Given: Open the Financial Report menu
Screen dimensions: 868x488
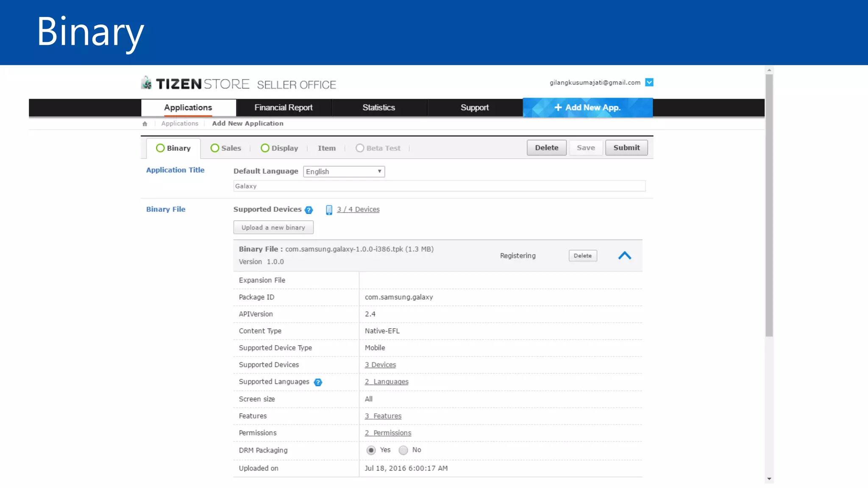Looking at the screenshot, I should click(x=283, y=108).
